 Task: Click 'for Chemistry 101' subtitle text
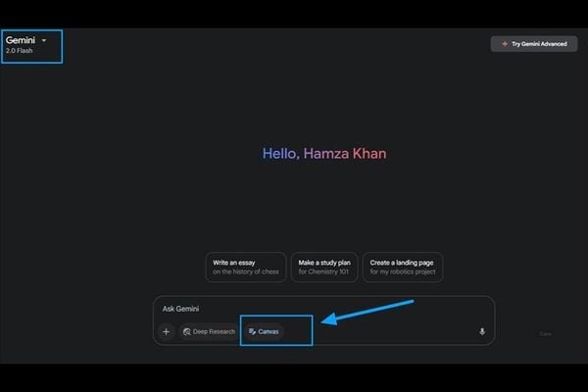323,271
